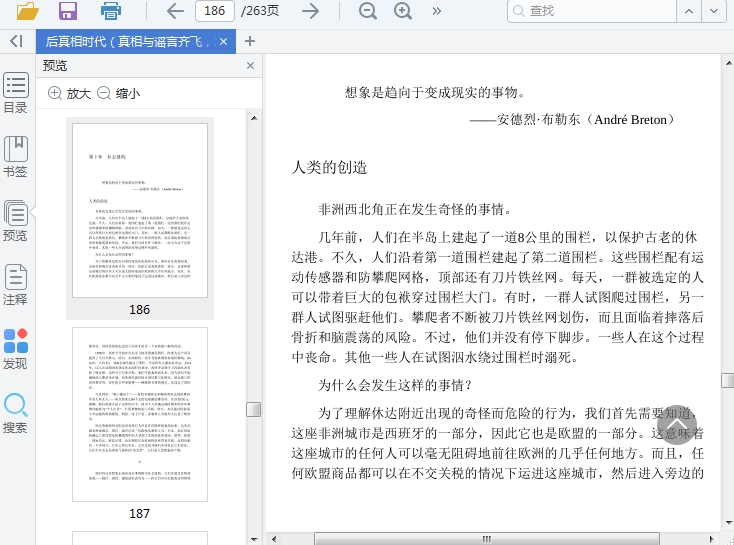Screen dimensions: 734x545
Task: Click the line 为什么会发生这样的事情？
Action: pos(395,385)
